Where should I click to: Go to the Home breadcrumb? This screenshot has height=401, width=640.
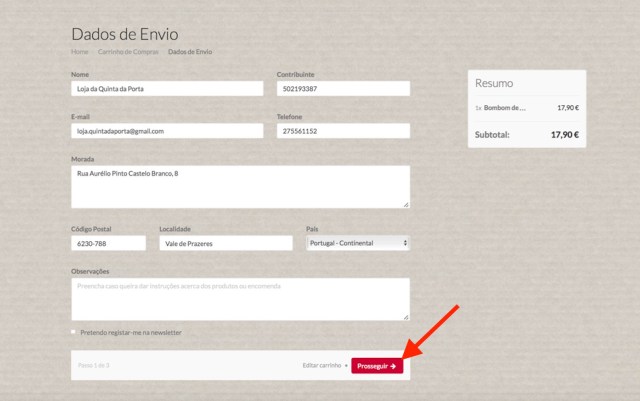pos(80,51)
